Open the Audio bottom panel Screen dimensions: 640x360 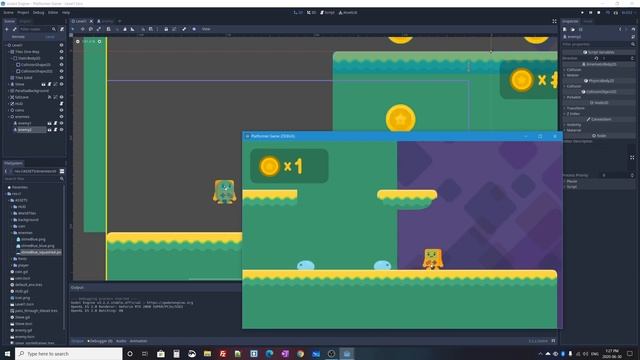pos(121,341)
